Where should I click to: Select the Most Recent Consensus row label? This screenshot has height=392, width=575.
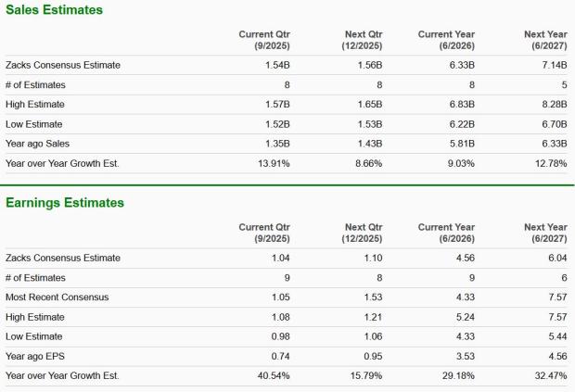[57, 297]
